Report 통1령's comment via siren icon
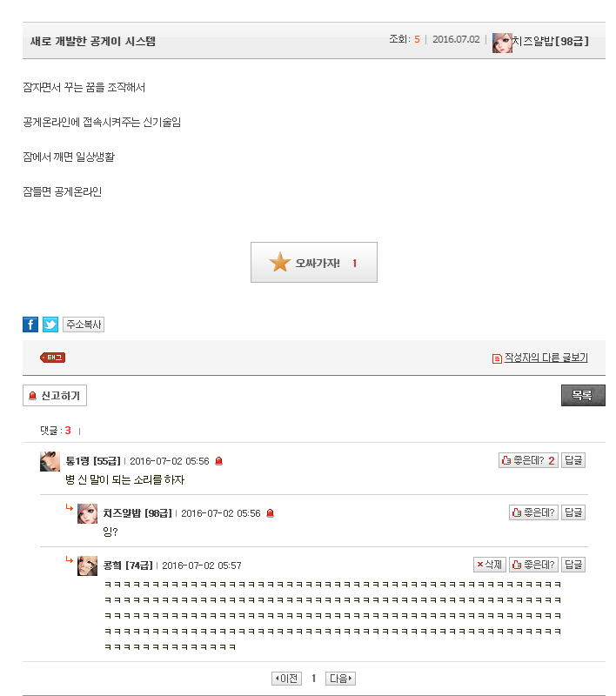This screenshot has width=616, height=696. [x=218, y=461]
